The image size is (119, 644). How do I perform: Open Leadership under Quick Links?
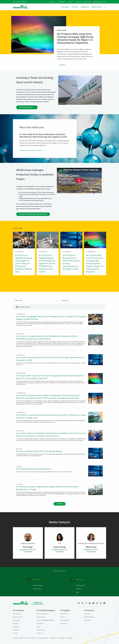click(x=79, y=589)
